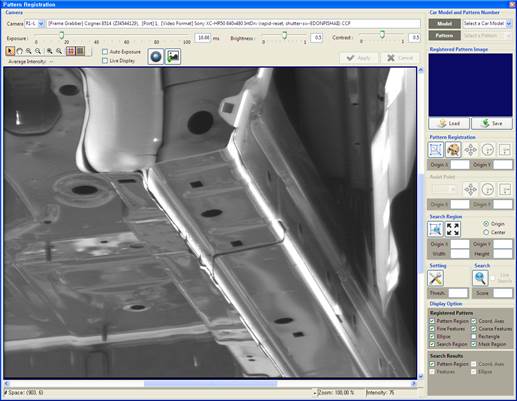The width and height of the screenshot is (517, 401).
Task: Click the Pattern Registration move origin arrows
Action: [x=470, y=150]
